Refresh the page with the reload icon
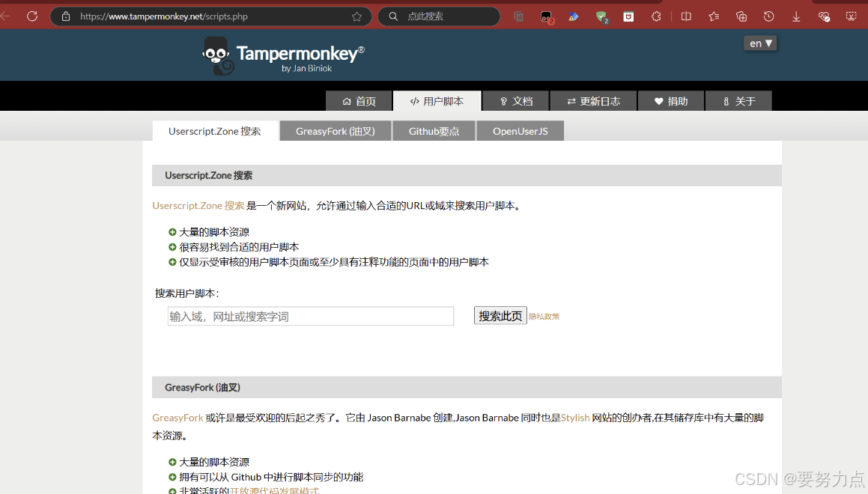The width and height of the screenshot is (868, 494). [x=32, y=16]
